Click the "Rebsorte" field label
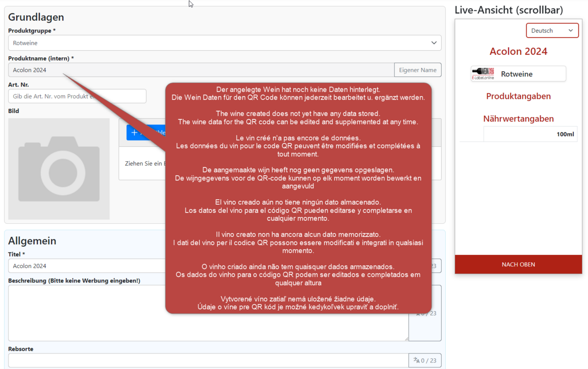This screenshot has width=588, height=369. coord(21,349)
